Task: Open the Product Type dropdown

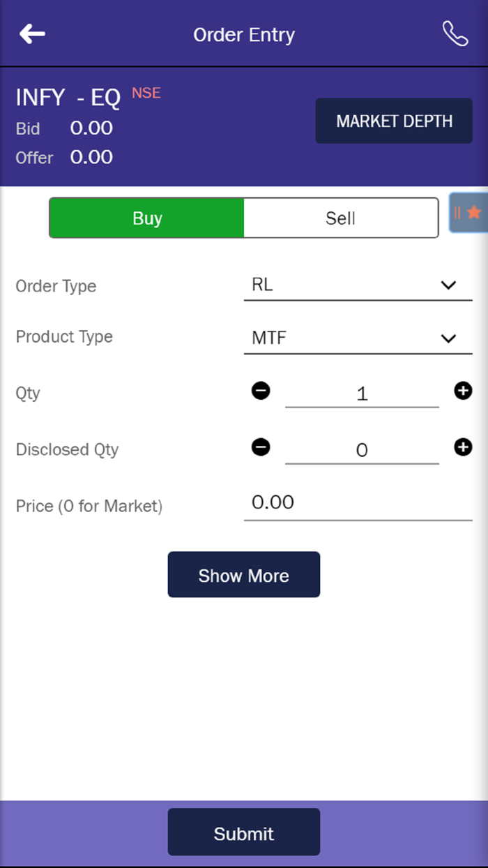Action: 358,338
